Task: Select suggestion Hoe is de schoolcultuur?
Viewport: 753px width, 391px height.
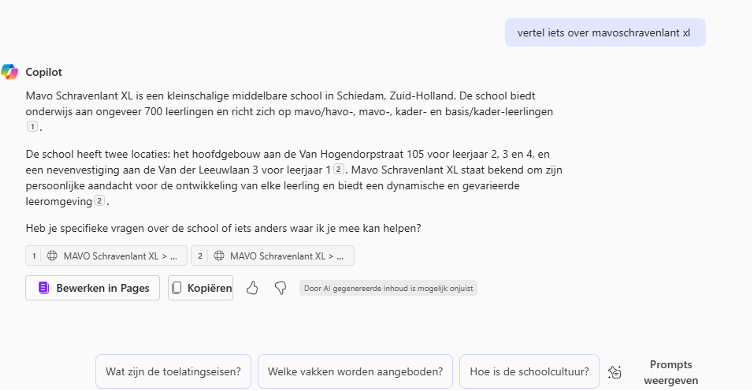Action: (529, 371)
